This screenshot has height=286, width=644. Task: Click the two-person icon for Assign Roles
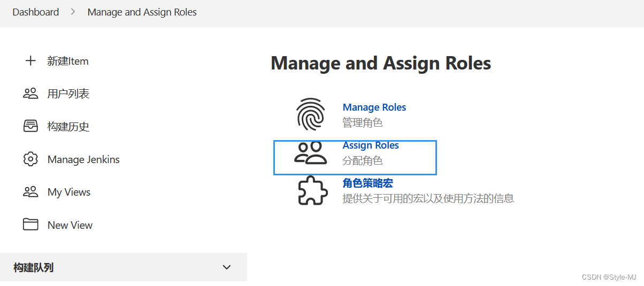(x=311, y=153)
